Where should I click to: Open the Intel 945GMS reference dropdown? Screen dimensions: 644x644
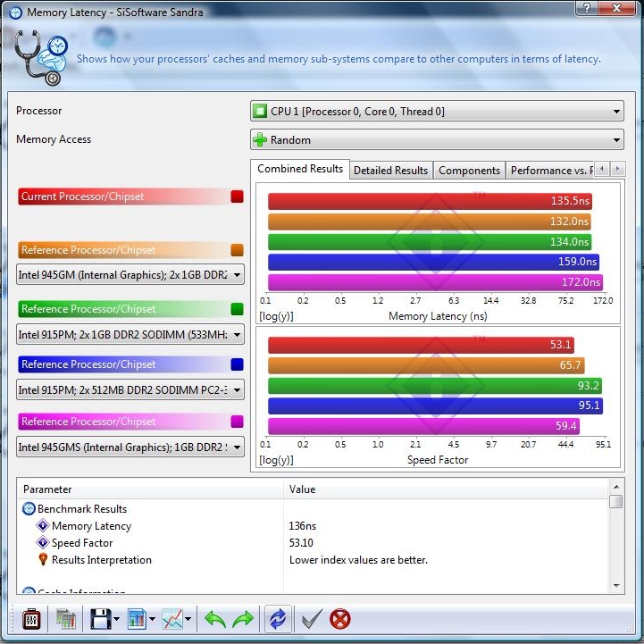point(130,447)
